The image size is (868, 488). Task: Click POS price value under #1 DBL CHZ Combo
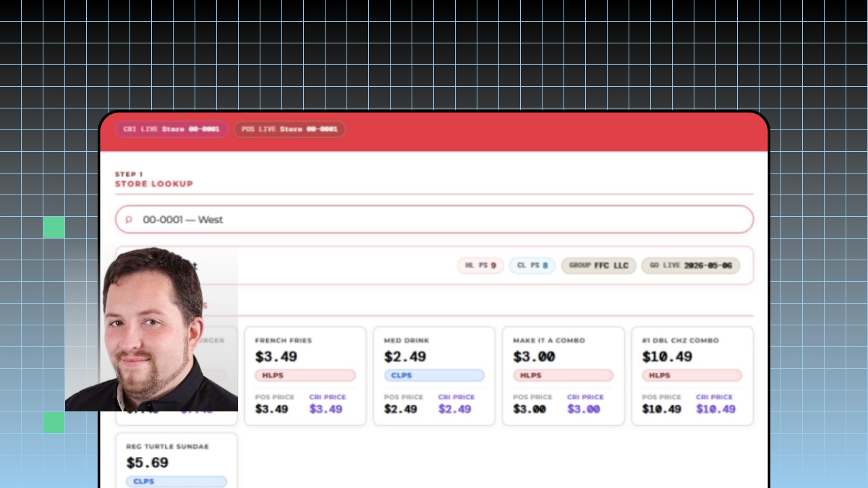pyautogui.click(x=661, y=409)
